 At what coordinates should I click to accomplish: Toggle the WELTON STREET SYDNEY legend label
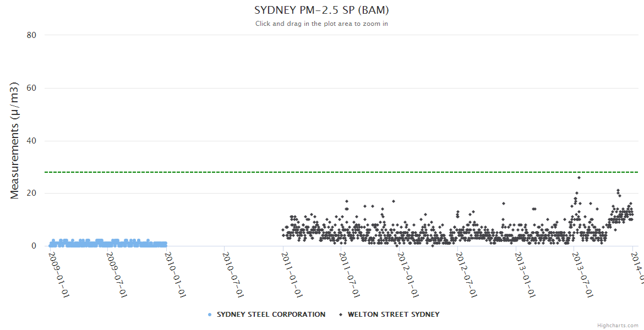[394, 315]
